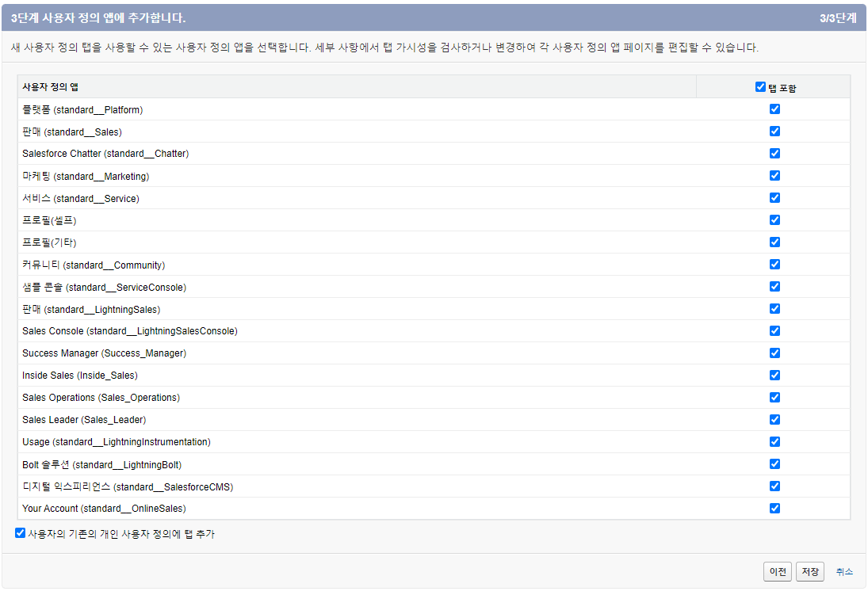Cancel via the 취소 link
The height and width of the screenshot is (595, 868).
click(x=844, y=572)
